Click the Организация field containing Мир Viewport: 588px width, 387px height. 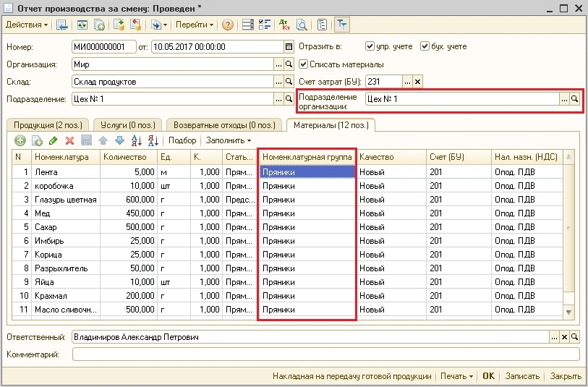pos(173,64)
